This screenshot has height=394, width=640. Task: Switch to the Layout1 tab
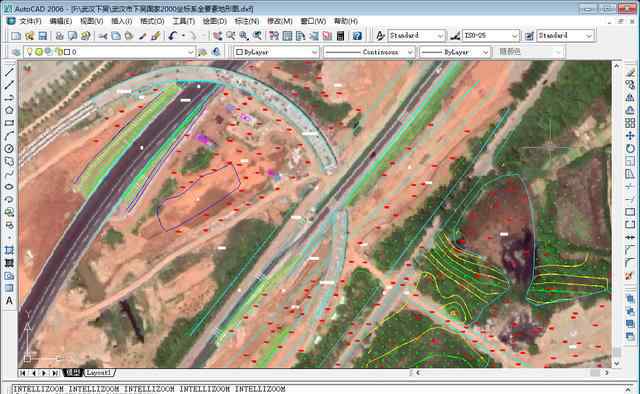[x=99, y=373]
